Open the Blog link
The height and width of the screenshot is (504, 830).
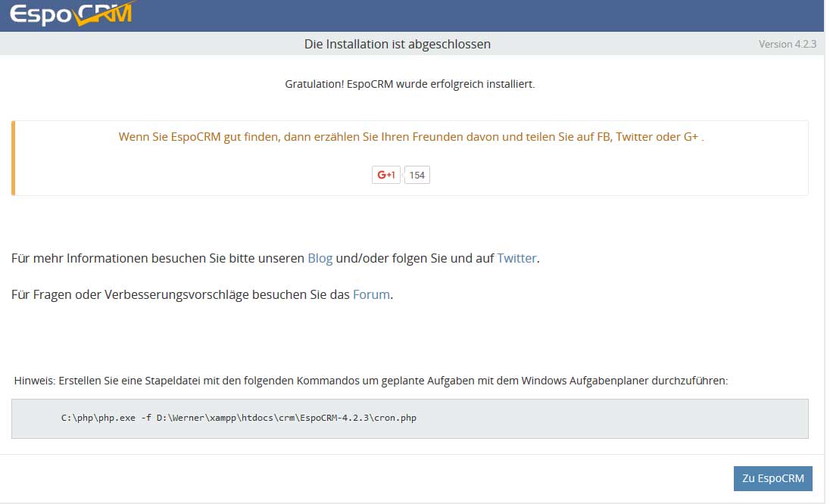pyautogui.click(x=319, y=258)
